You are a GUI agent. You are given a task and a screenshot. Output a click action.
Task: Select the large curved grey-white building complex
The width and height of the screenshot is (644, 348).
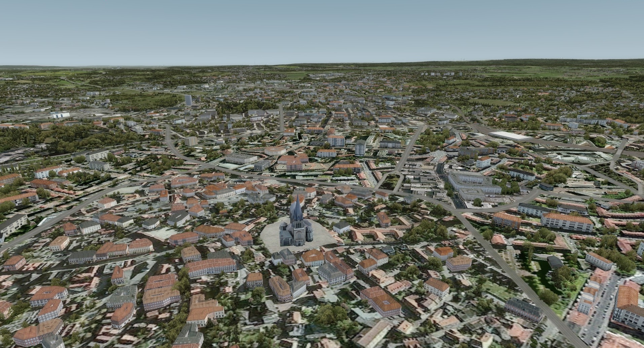point(471,184)
